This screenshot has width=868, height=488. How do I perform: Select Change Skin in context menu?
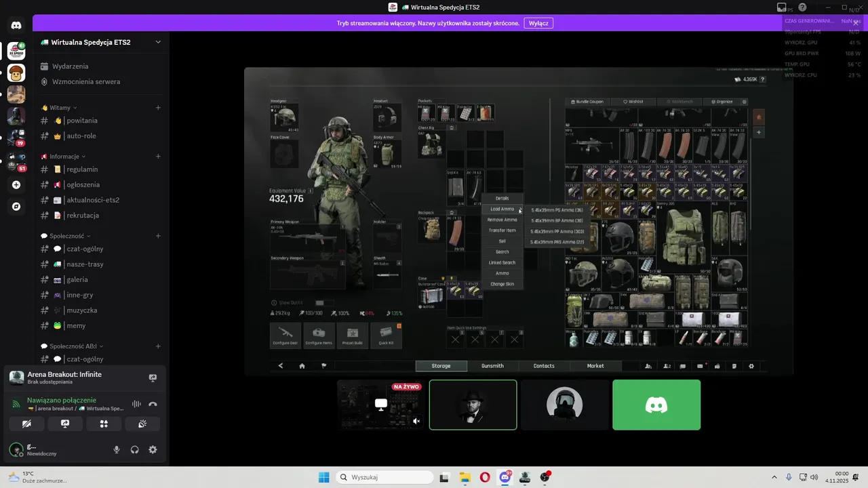[x=502, y=284]
